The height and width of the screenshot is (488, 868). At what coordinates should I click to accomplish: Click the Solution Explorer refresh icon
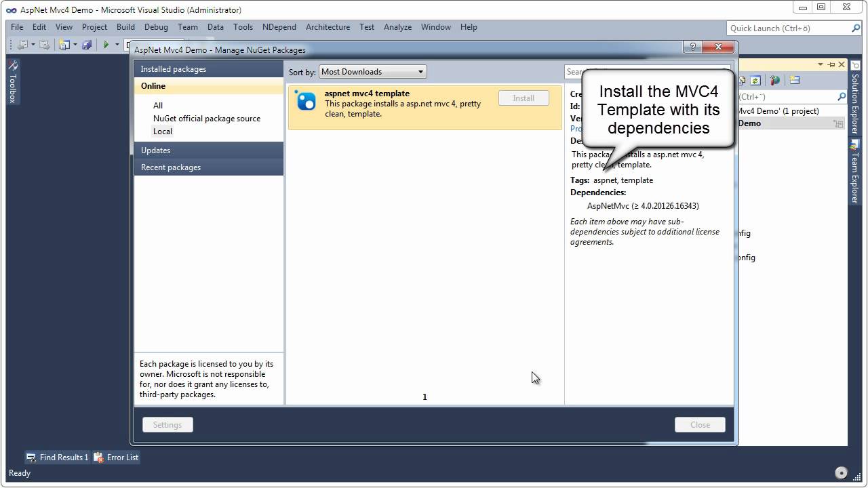[755, 80]
